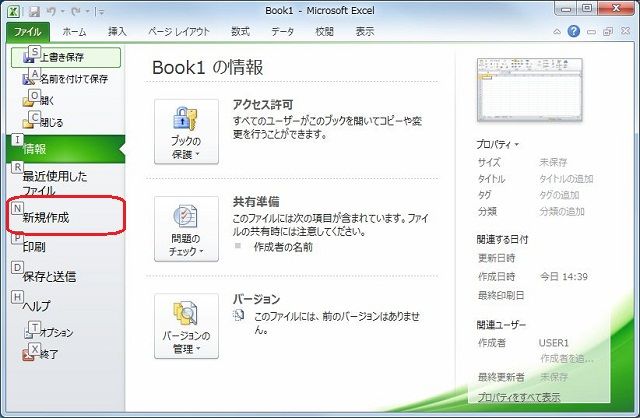Open 保存と送信 (Save & Send)

[65, 276]
